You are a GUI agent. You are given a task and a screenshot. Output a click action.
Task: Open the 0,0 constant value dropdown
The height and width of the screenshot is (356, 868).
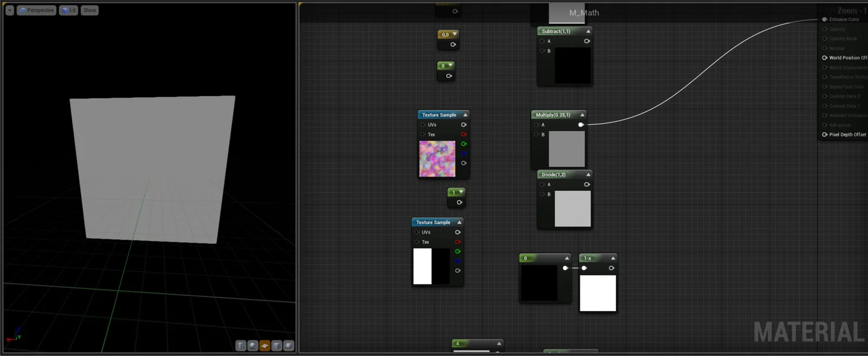[455, 34]
